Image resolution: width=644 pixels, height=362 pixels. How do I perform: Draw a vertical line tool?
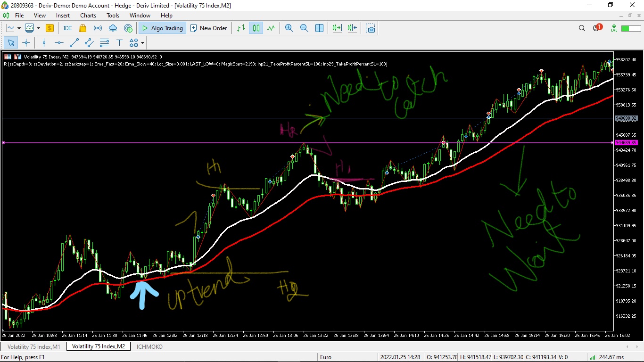coord(44,43)
